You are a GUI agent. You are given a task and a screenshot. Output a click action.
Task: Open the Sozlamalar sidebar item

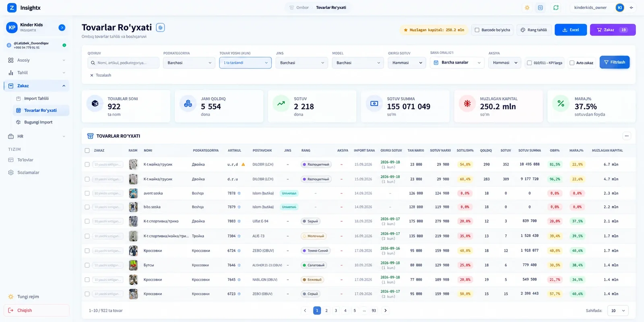click(28, 172)
